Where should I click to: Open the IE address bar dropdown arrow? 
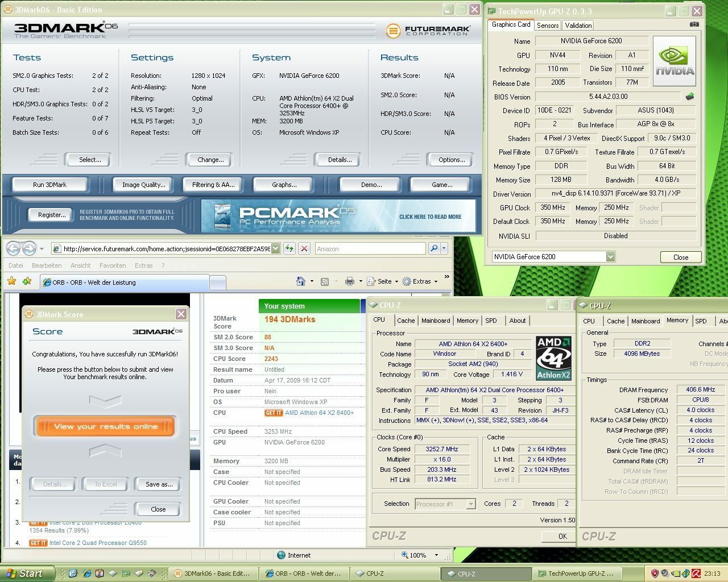pos(276,248)
